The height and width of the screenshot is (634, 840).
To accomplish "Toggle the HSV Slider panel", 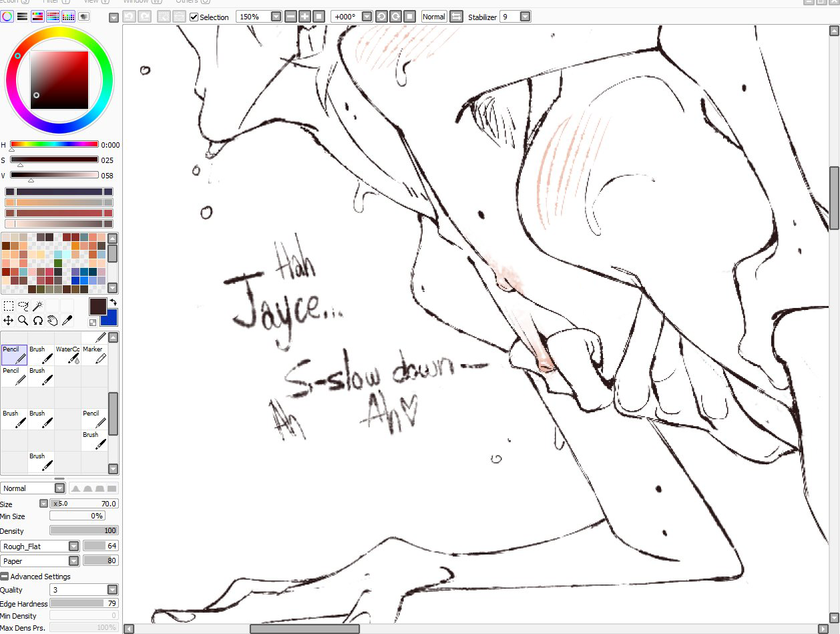I will pos(37,16).
